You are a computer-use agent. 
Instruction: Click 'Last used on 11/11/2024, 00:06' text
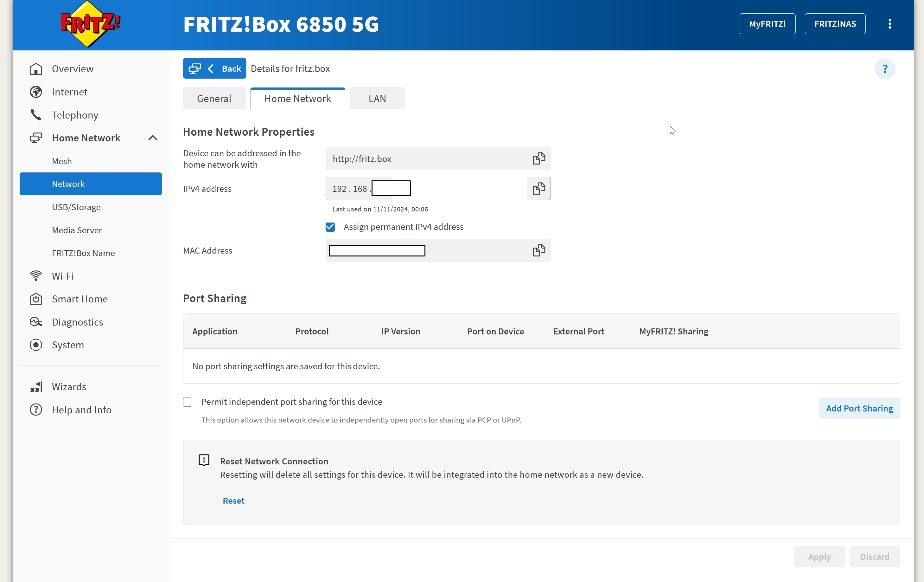[380, 209]
